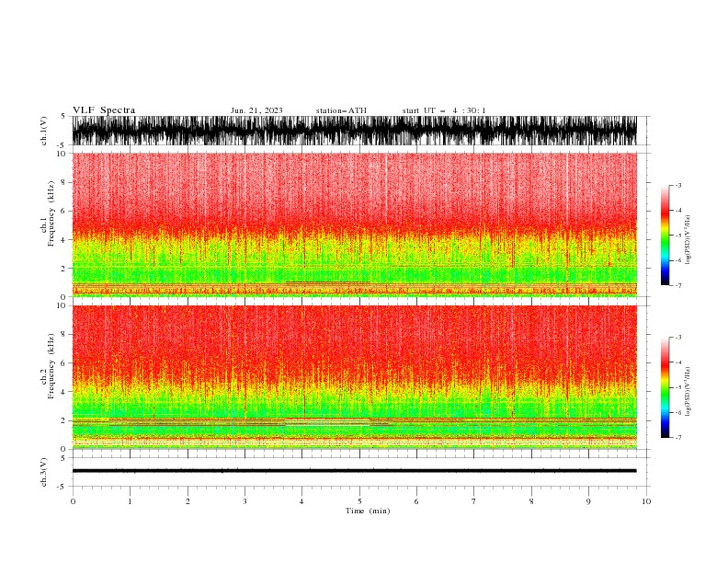Click the ch.1 black voltage waveform trace
The width and height of the screenshot is (728, 563).
[x=354, y=131]
